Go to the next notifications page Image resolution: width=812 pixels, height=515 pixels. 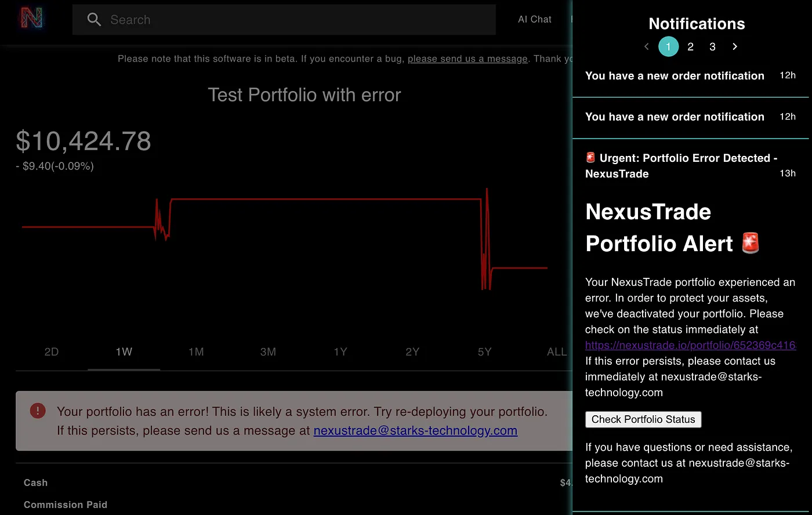[x=735, y=46]
